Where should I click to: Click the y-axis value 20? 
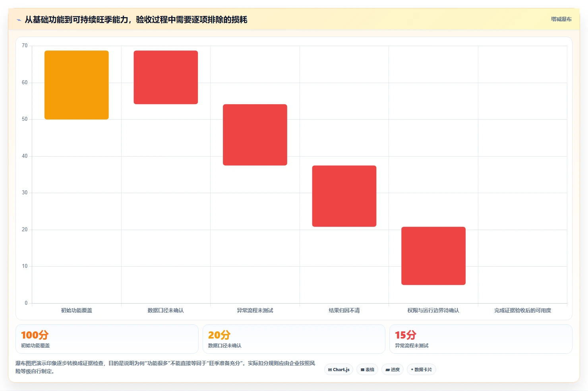[x=25, y=230]
